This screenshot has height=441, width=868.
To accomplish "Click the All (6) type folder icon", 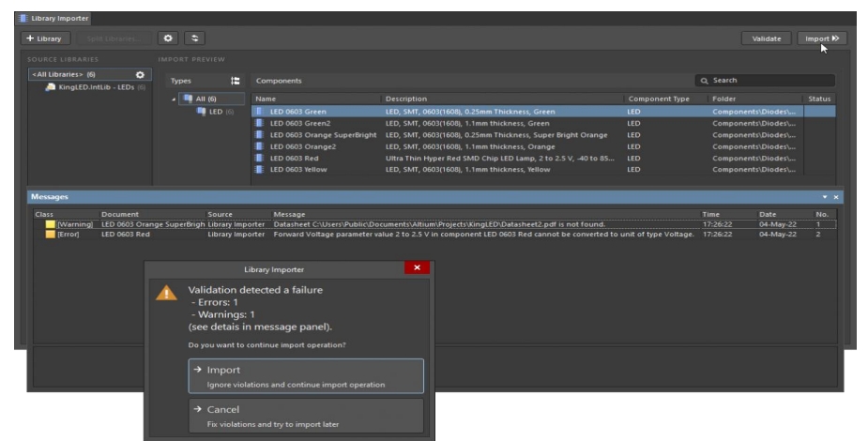I will (x=189, y=99).
